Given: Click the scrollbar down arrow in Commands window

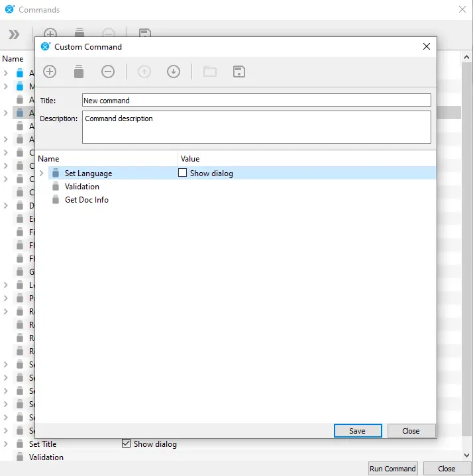Looking at the screenshot, I should click(466, 455).
